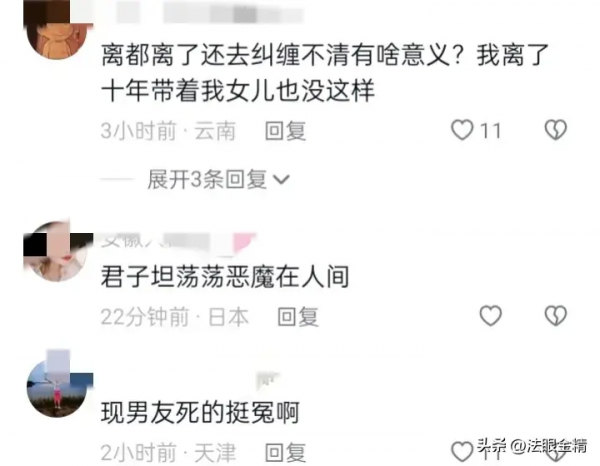
Task: Click the 头条 @法眼金精 watermark
Action: (x=532, y=446)
